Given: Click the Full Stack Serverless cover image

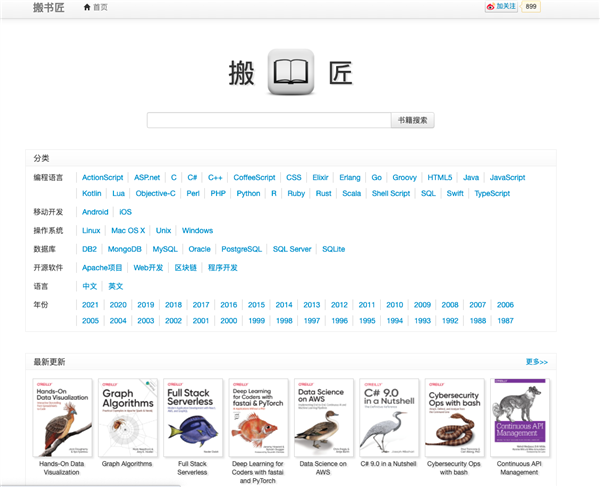Looking at the screenshot, I should point(193,417).
